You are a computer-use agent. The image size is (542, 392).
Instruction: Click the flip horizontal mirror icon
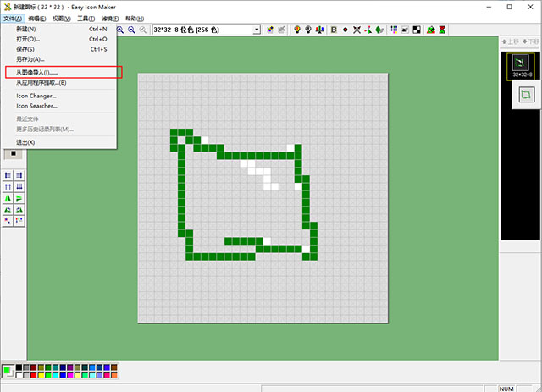point(8,198)
